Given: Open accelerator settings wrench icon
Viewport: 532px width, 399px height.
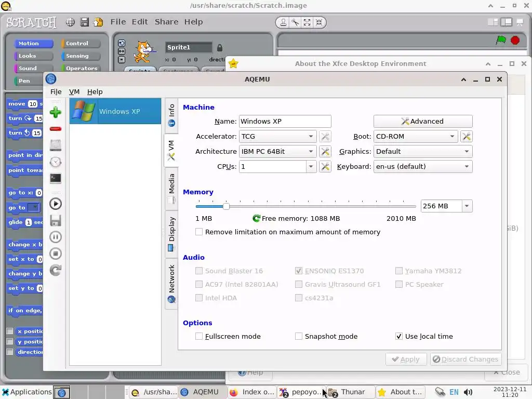Looking at the screenshot, I should pyautogui.click(x=325, y=137).
